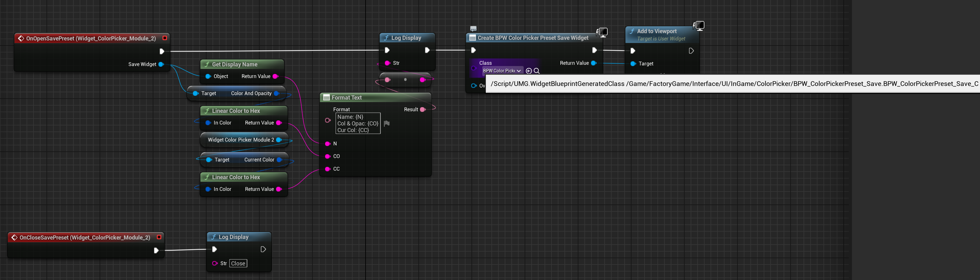The width and height of the screenshot is (980, 280).
Task: Select the Widget Color Picker Module 2 variable node
Action: pyautogui.click(x=244, y=140)
